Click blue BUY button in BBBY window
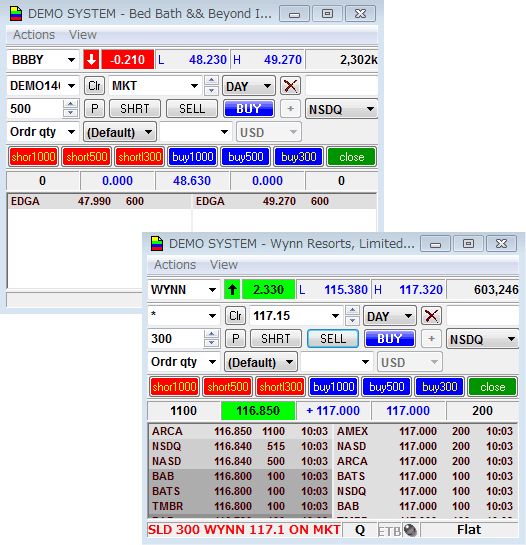 249,109
